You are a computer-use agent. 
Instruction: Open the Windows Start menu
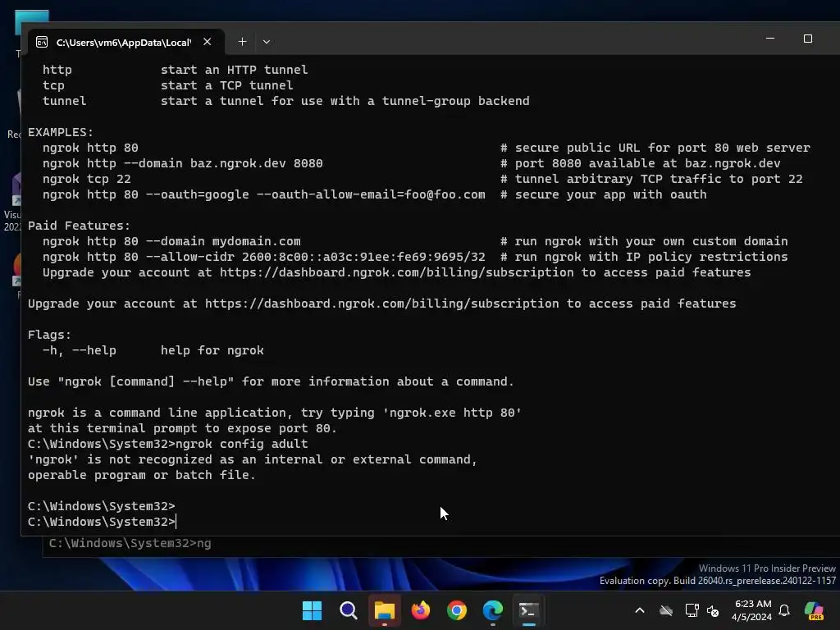point(312,610)
